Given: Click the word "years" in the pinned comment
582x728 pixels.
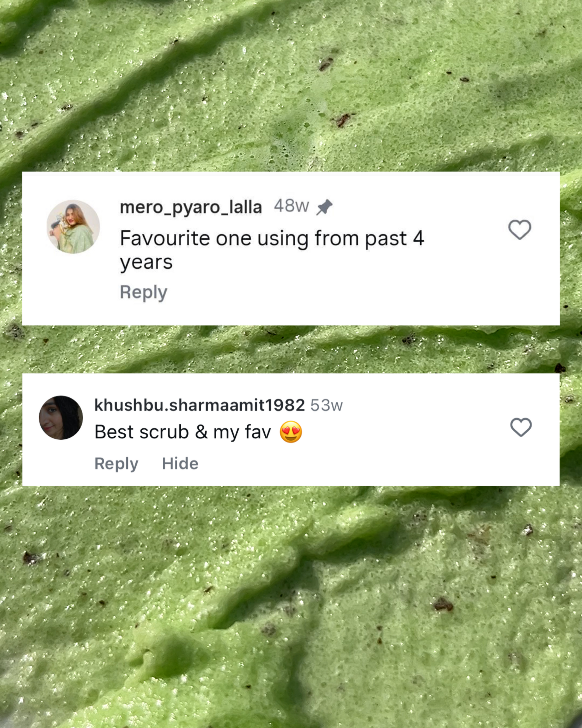Looking at the screenshot, I should point(146,263).
